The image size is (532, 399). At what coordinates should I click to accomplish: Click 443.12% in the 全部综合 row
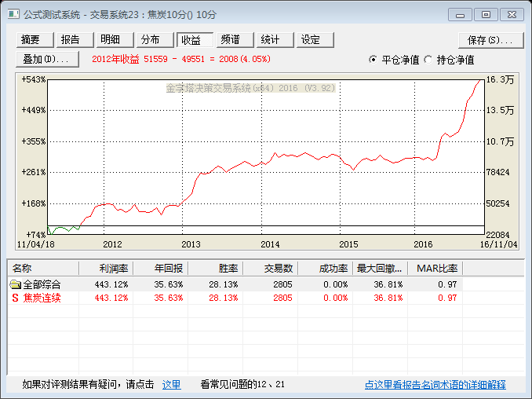point(111,284)
